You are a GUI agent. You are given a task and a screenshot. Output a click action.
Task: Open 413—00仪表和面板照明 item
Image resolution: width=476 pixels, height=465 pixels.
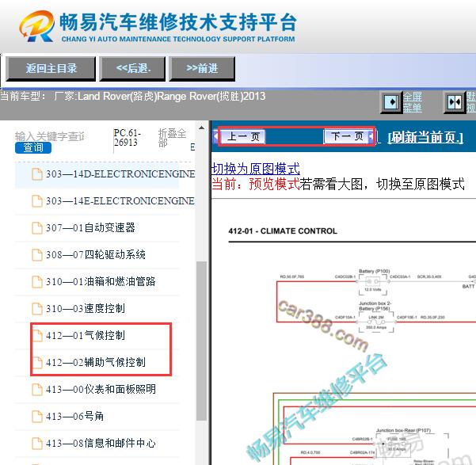[x=101, y=389]
